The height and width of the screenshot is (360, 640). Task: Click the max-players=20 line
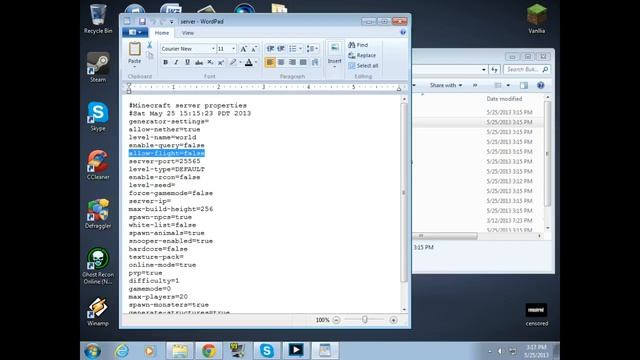pyautogui.click(x=158, y=297)
